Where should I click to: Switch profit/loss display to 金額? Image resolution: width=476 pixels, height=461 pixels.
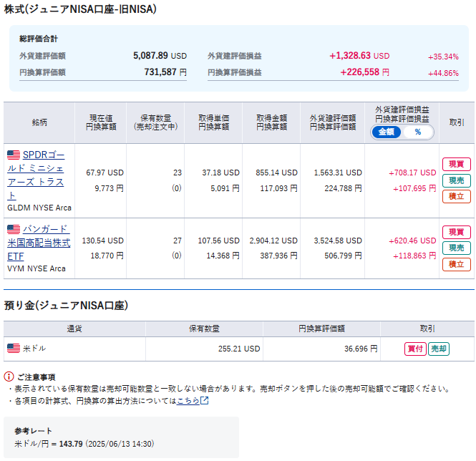[386, 132]
